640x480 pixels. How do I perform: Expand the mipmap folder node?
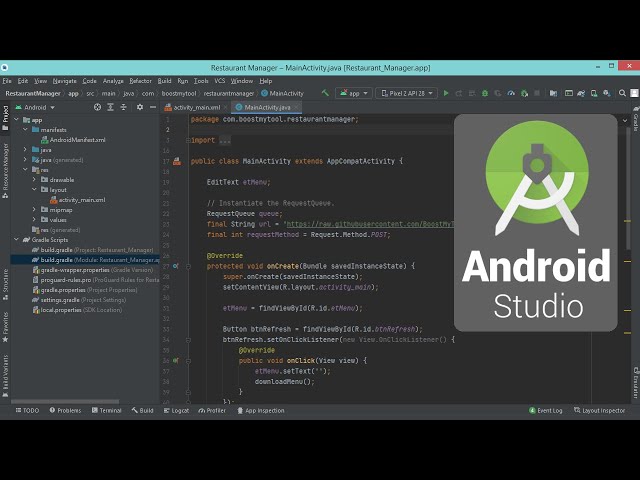point(34,210)
